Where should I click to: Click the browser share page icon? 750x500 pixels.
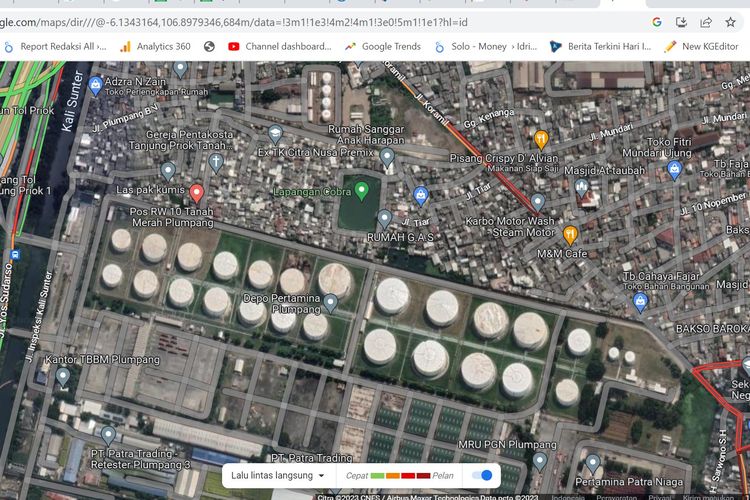[706, 21]
